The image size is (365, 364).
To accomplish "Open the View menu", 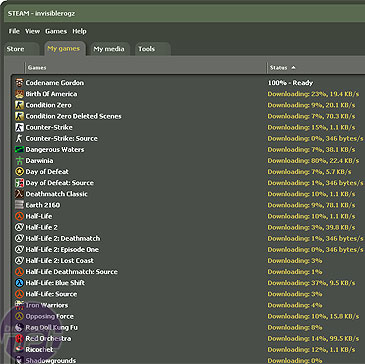I will (32, 31).
